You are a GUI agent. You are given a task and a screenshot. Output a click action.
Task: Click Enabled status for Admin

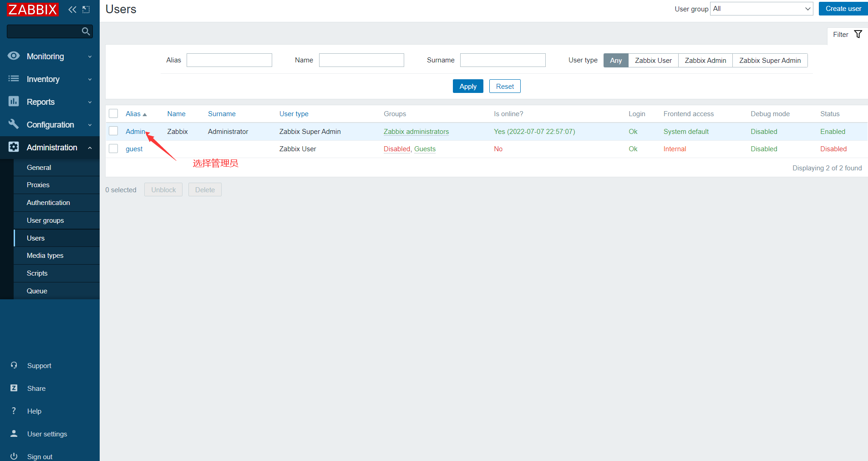[832, 132]
